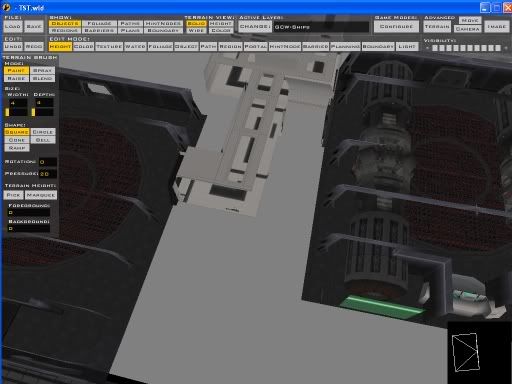Toggle Boundary in the Show group
Viewport: 512px width, 384px height.
pos(163,31)
